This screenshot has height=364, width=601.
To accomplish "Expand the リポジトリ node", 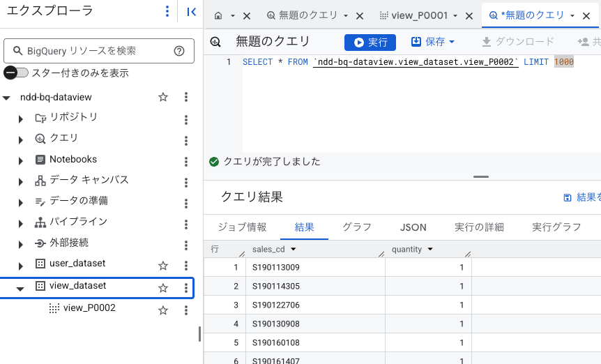I will pyautogui.click(x=21, y=119).
